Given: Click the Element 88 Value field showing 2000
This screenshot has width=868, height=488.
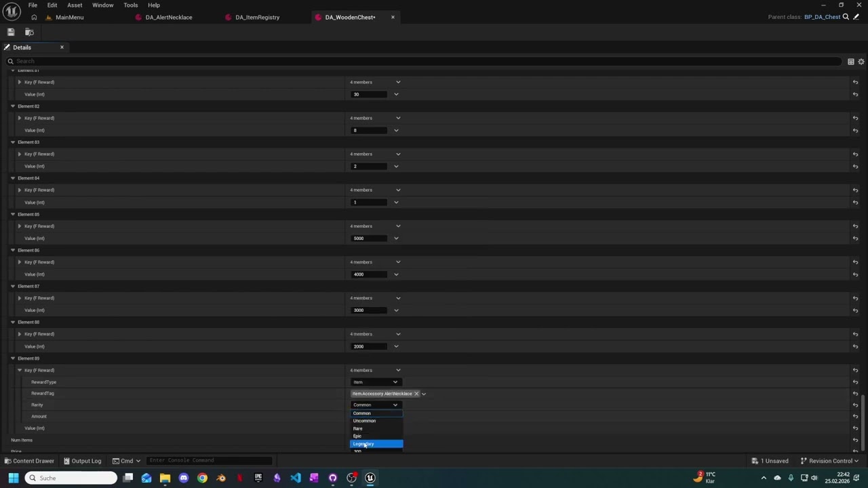Looking at the screenshot, I should [370, 346].
